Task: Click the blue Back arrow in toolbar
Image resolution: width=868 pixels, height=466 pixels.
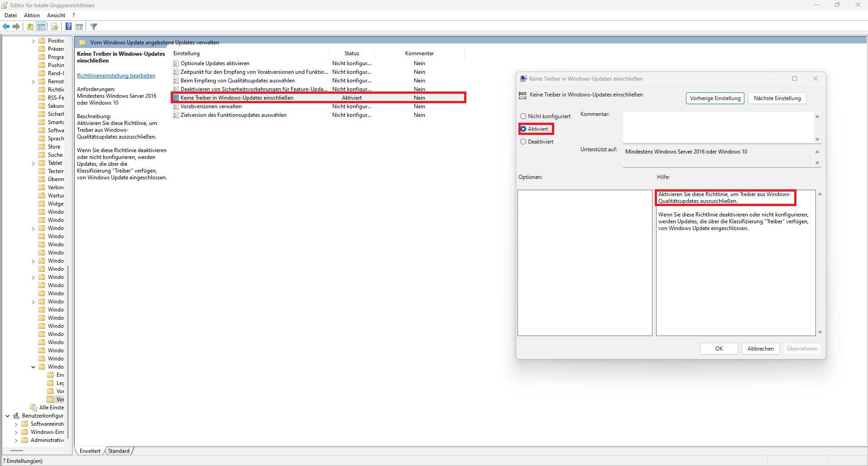Action: point(6,27)
